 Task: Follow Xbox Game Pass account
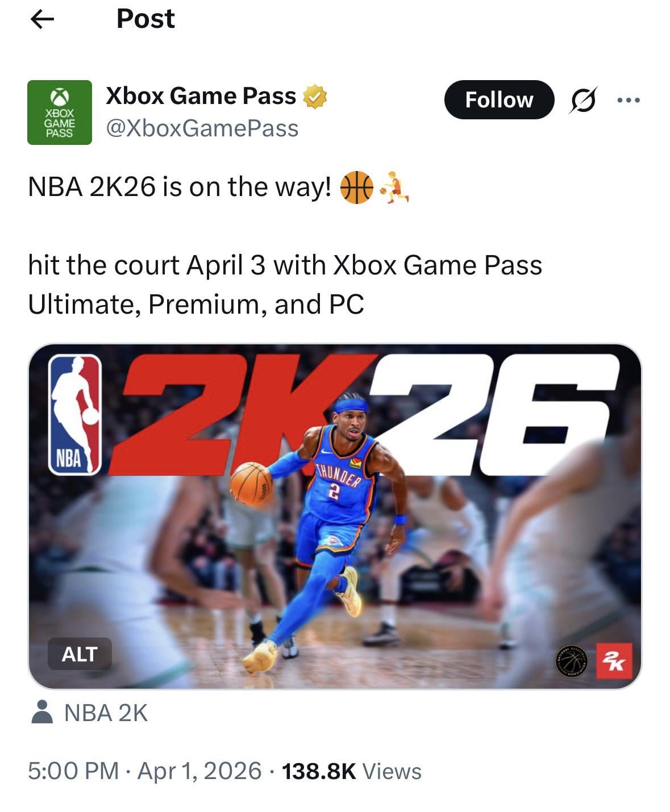pos(499,100)
